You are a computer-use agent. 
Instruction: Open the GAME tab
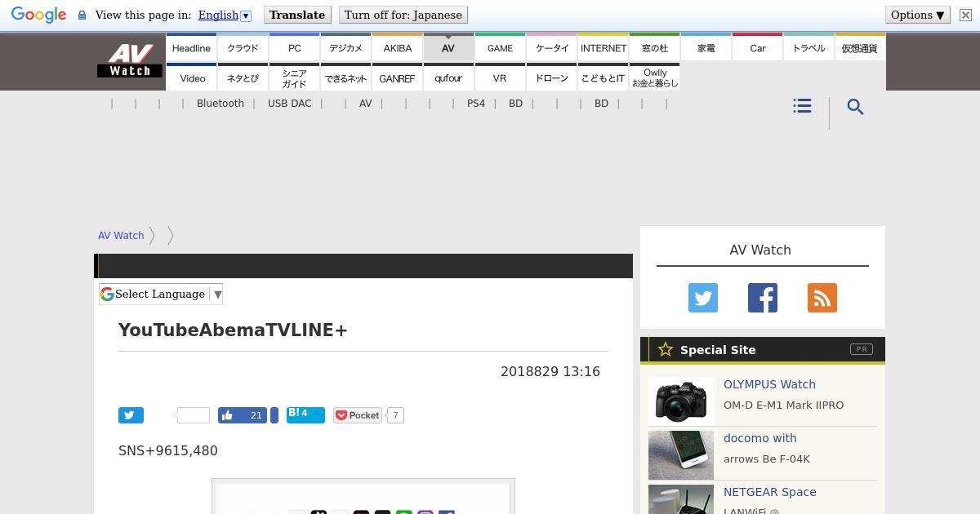pyautogui.click(x=500, y=48)
